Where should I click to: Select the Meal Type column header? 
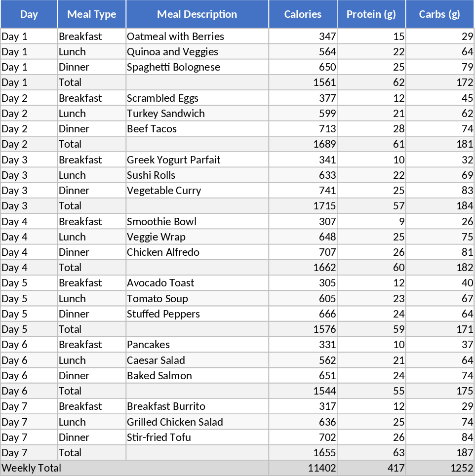[x=92, y=14]
